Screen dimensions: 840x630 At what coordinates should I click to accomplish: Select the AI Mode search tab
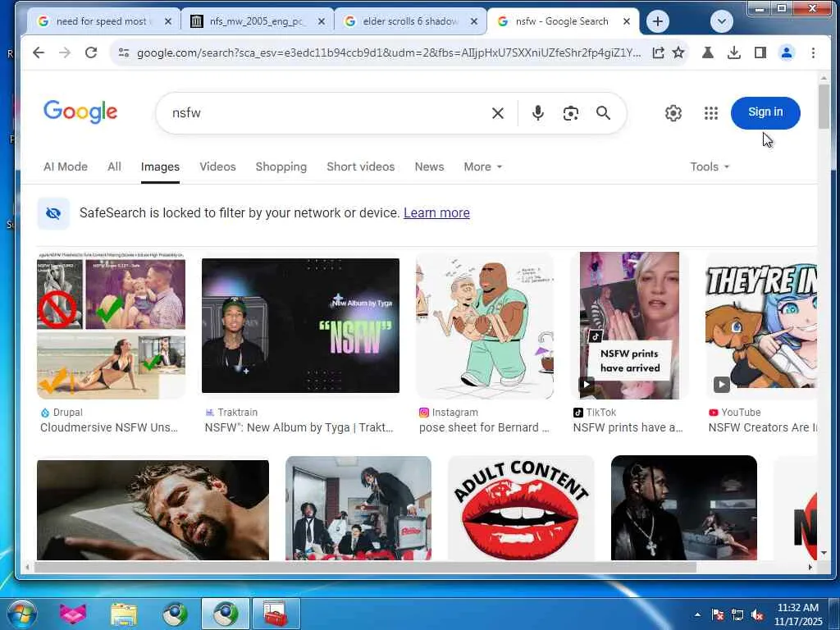coord(66,167)
